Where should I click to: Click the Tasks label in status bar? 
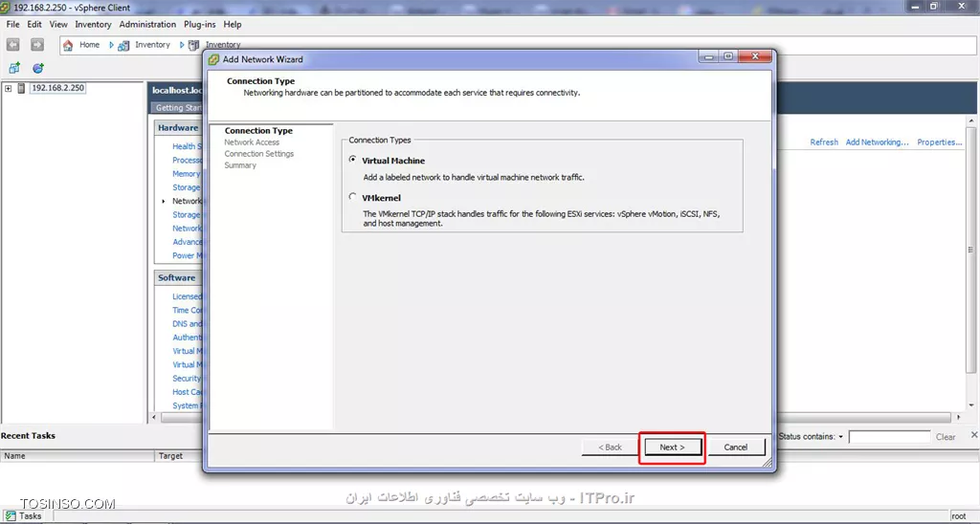click(x=30, y=516)
